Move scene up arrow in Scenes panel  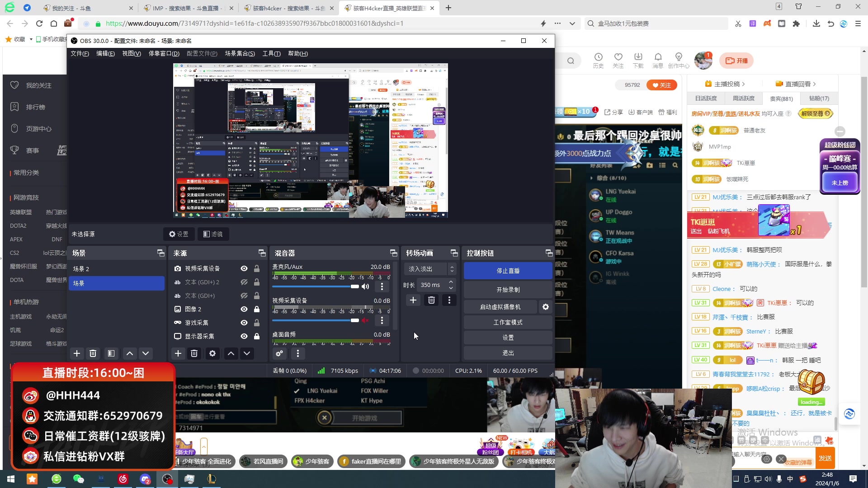(x=130, y=353)
